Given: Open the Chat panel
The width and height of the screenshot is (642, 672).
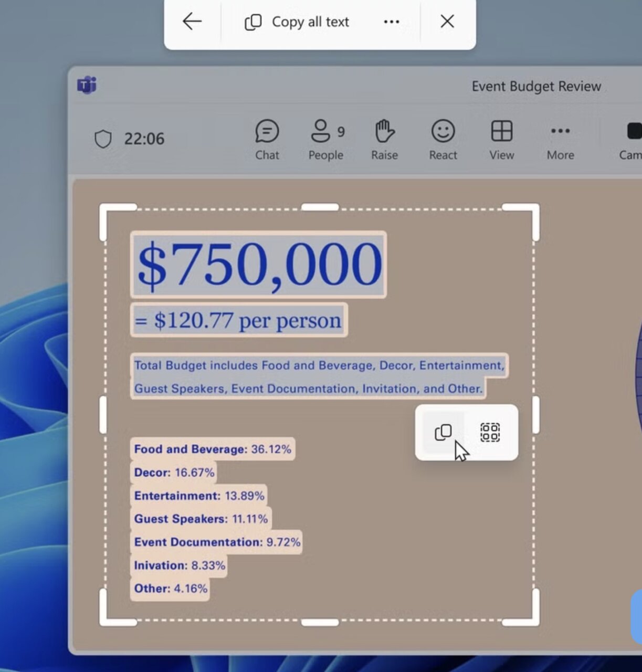Looking at the screenshot, I should (267, 140).
